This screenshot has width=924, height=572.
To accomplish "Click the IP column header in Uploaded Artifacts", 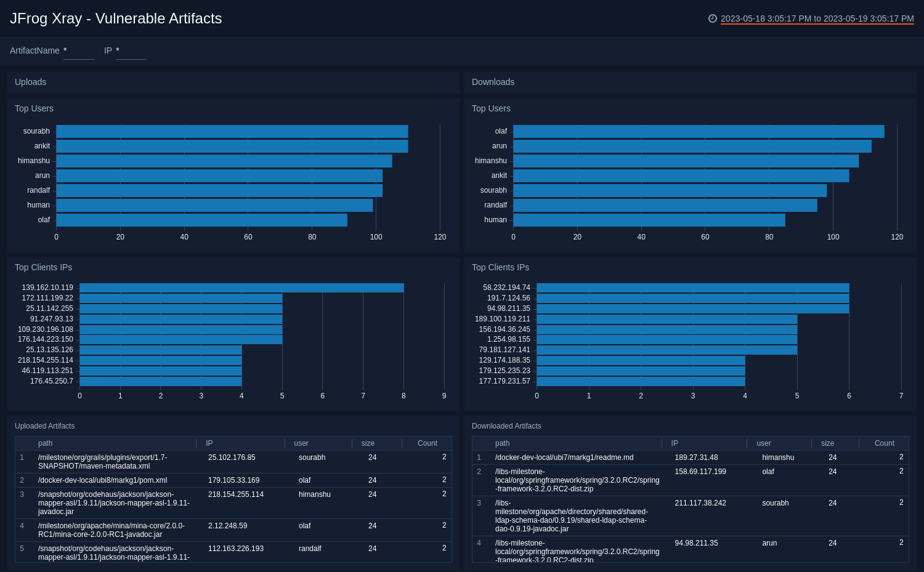I will 209,443.
